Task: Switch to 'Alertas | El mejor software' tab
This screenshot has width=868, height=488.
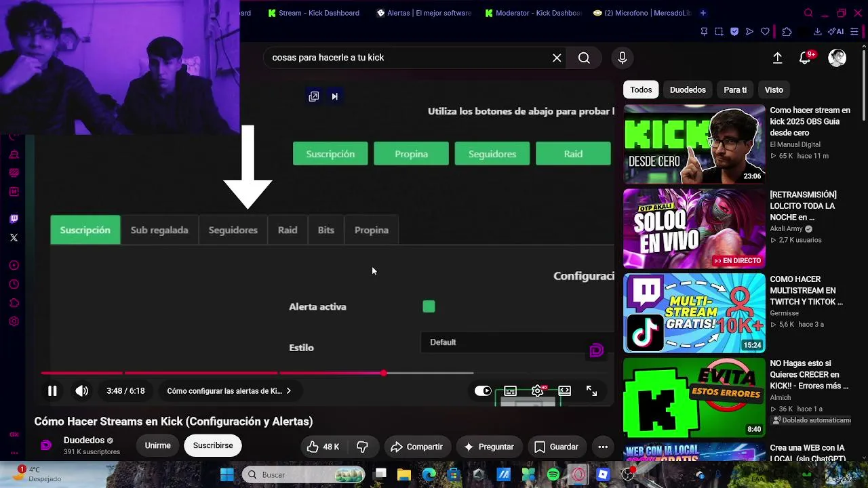Action: pos(424,13)
